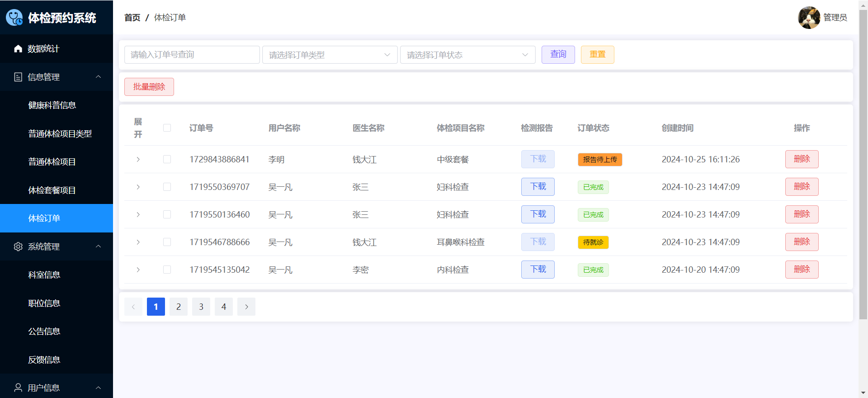Collapse the 系统管理 menu chevron
This screenshot has height=398, width=868.
click(x=98, y=246)
